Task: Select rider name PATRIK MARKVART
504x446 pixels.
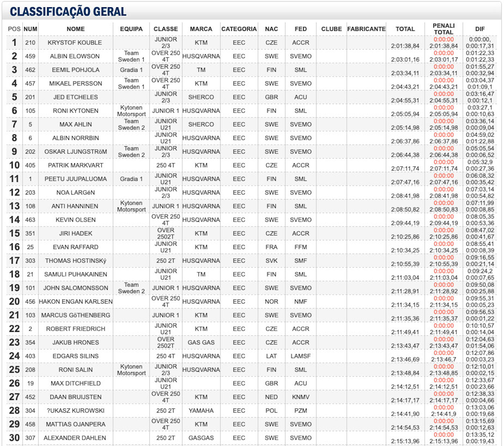Action: 76,165
